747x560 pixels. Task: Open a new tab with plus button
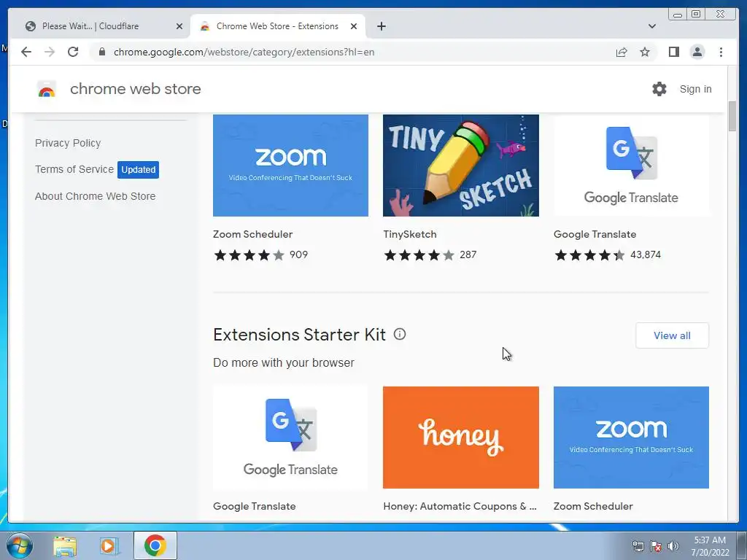click(381, 26)
